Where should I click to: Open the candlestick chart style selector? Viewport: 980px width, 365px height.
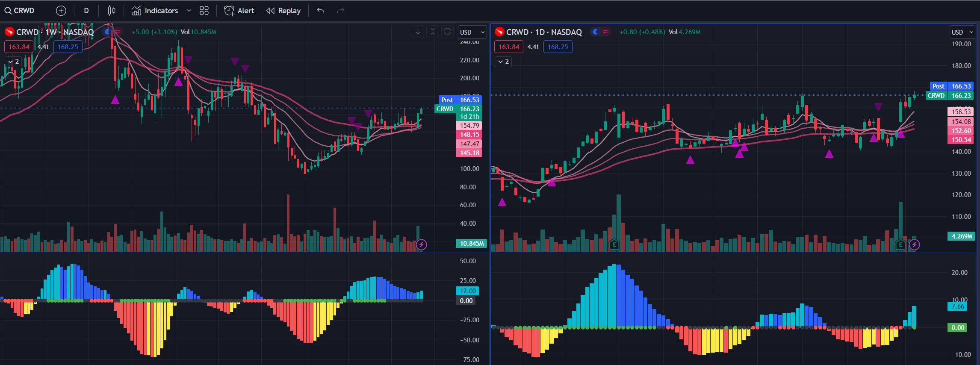pyautogui.click(x=112, y=11)
